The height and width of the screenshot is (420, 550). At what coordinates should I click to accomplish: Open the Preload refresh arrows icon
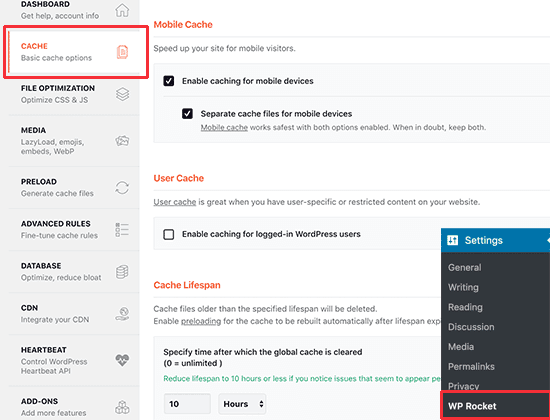pos(122,188)
